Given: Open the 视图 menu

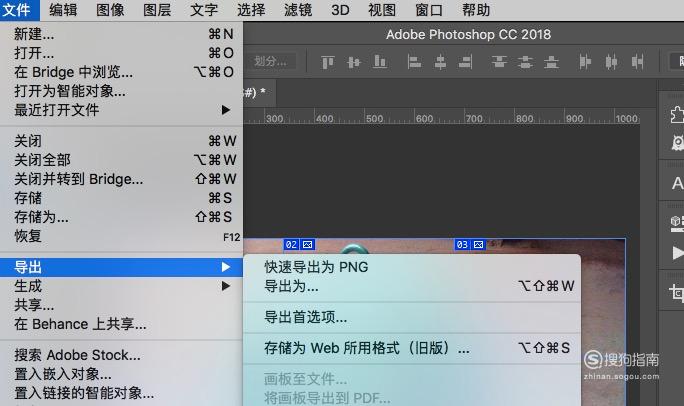Looking at the screenshot, I should (382, 10).
